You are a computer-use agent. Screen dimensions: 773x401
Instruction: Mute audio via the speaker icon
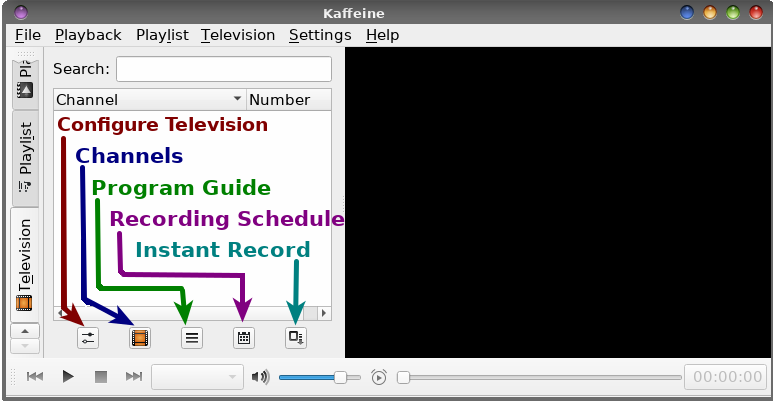coord(260,377)
